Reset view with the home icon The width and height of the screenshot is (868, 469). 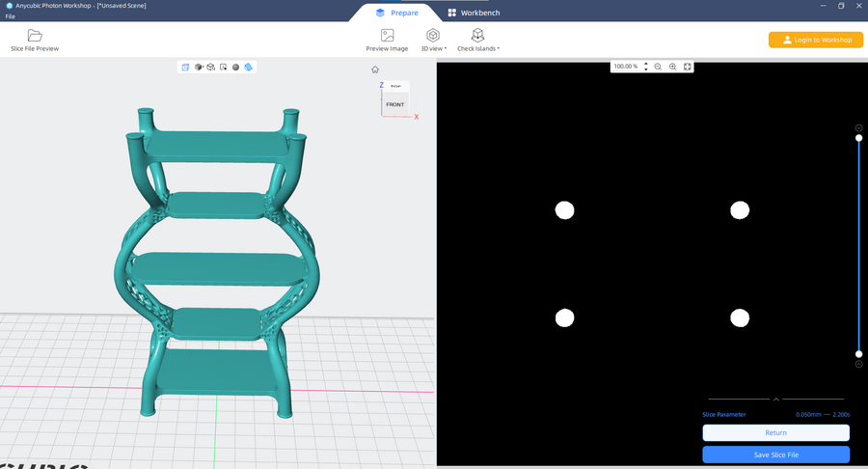375,69
